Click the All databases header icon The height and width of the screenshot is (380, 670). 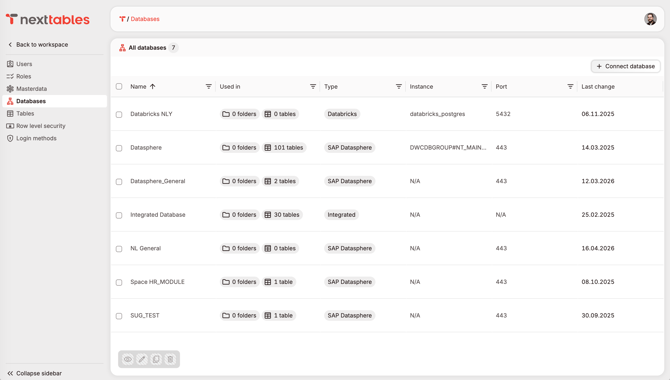click(122, 47)
